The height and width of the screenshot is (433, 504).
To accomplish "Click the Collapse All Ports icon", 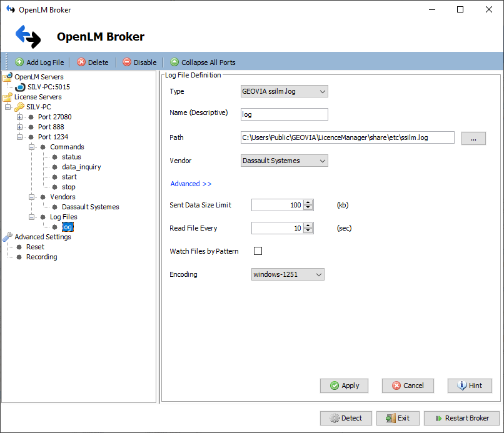I will click(x=174, y=62).
